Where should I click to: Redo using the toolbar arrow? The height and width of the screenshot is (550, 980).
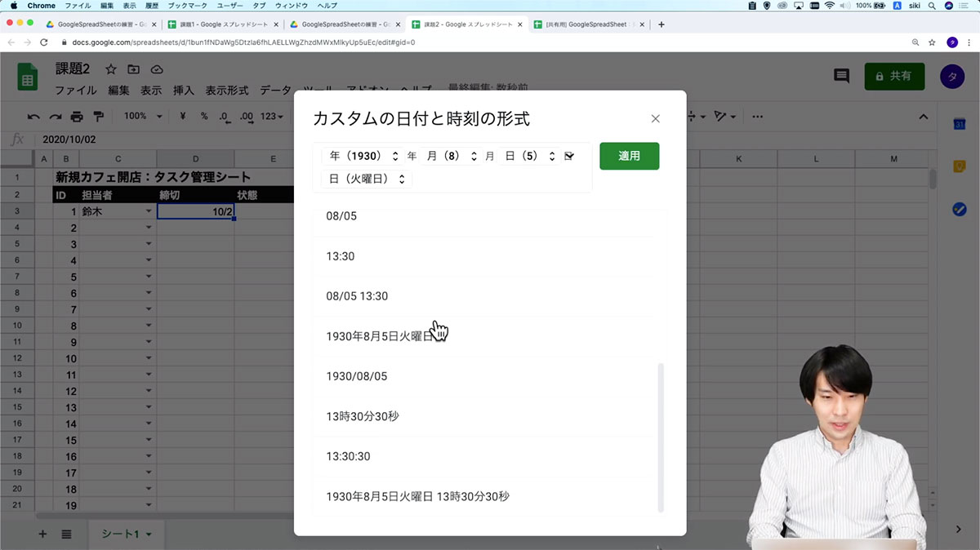(x=55, y=116)
